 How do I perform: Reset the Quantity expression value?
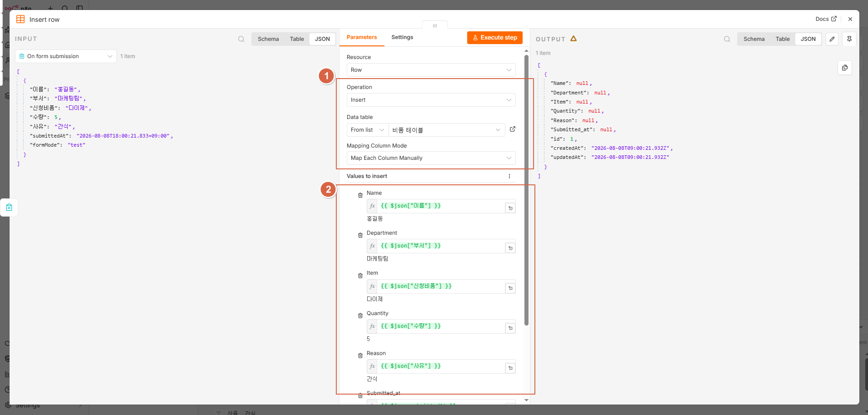click(x=510, y=328)
